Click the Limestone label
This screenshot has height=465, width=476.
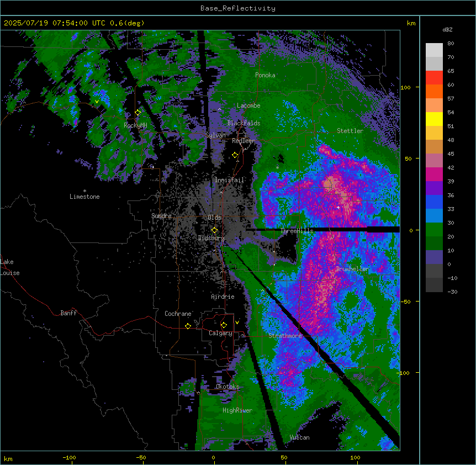click(x=84, y=197)
